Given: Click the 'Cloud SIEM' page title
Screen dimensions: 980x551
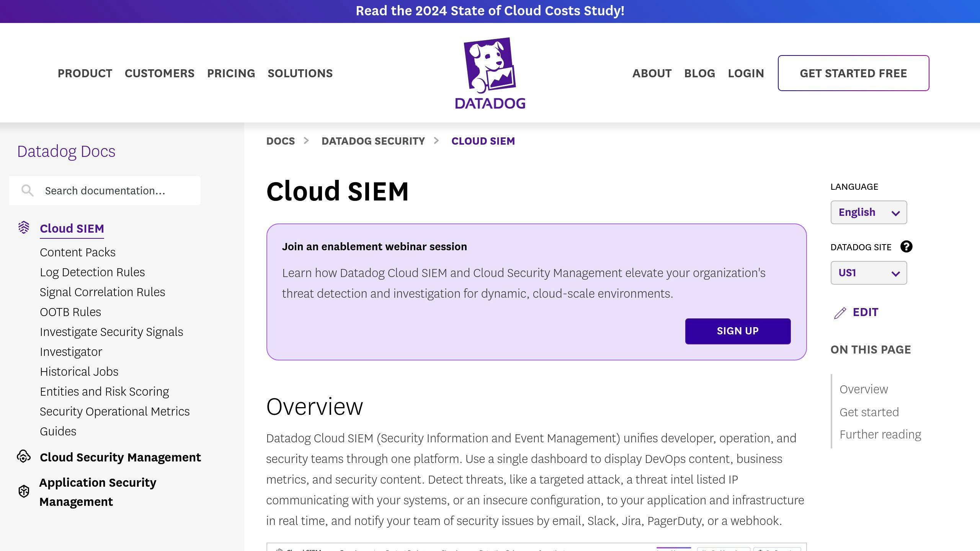Looking at the screenshot, I should pyautogui.click(x=337, y=191).
